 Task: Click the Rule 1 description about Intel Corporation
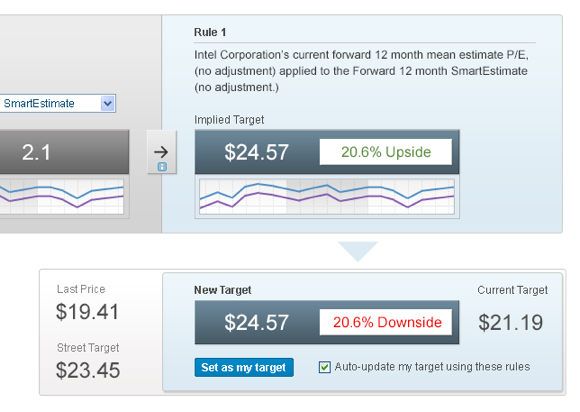361,71
